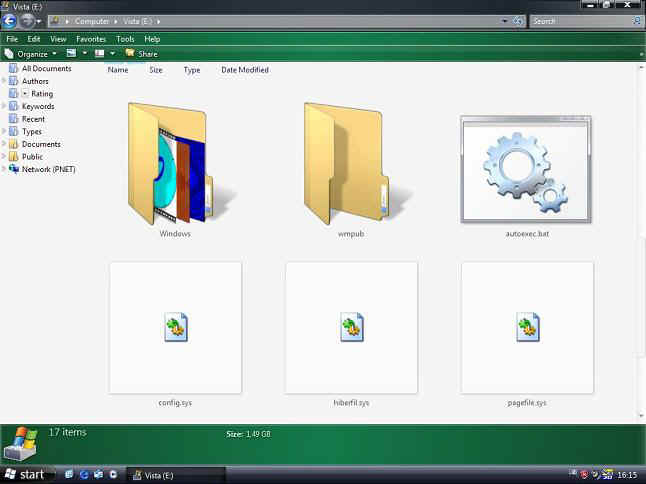This screenshot has height=484, width=646.
Task: Click the Back navigation arrow
Action: (x=10, y=20)
